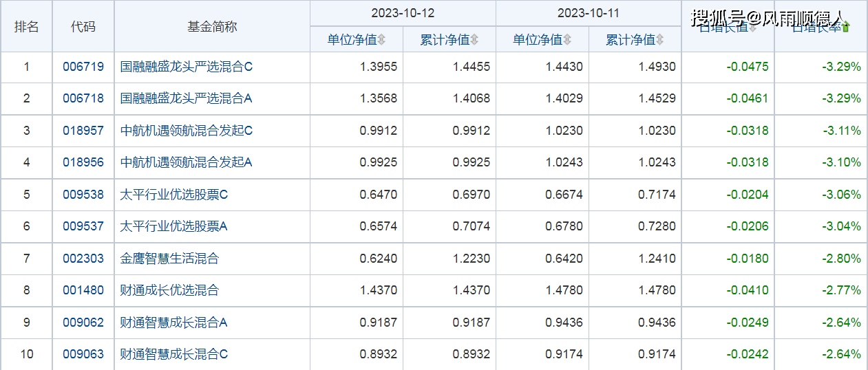Open 国融融盛龙头严选混合A fund page
868x370 pixels.
[186, 98]
